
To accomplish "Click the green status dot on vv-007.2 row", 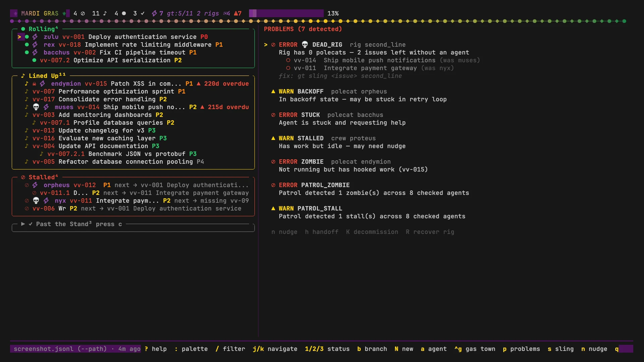I will tap(34, 60).
